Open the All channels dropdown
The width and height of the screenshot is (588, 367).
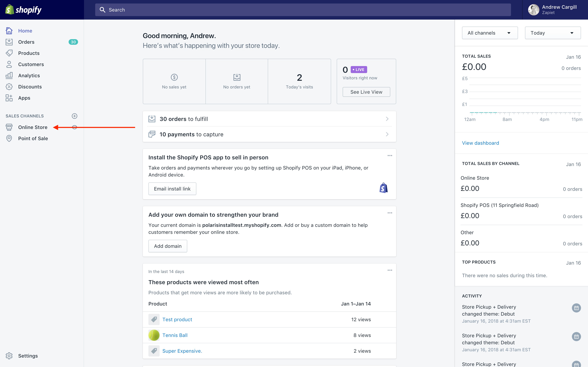tap(490, 33)
